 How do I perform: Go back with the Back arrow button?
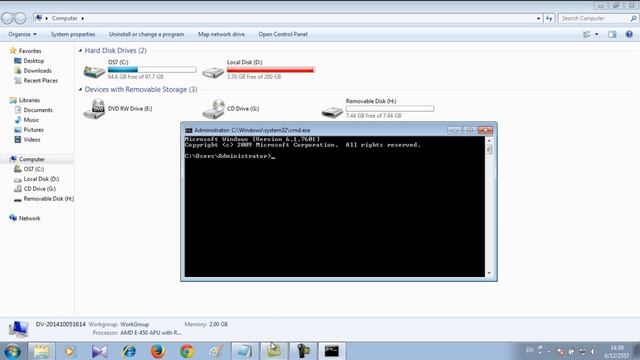click(x=7, y=18)
